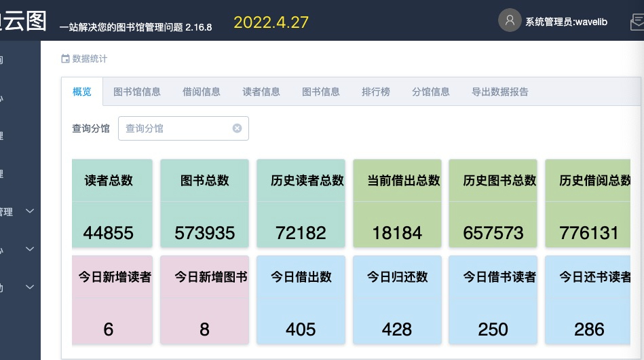Click the system administrator avatar icon
The height and width of the screenshot is (360, 644).
click(510, 20)
